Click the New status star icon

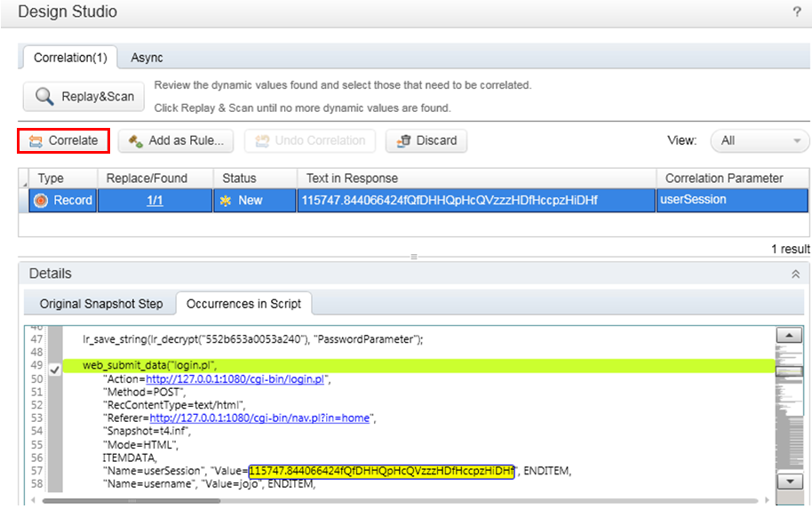(x=226, y=200)
